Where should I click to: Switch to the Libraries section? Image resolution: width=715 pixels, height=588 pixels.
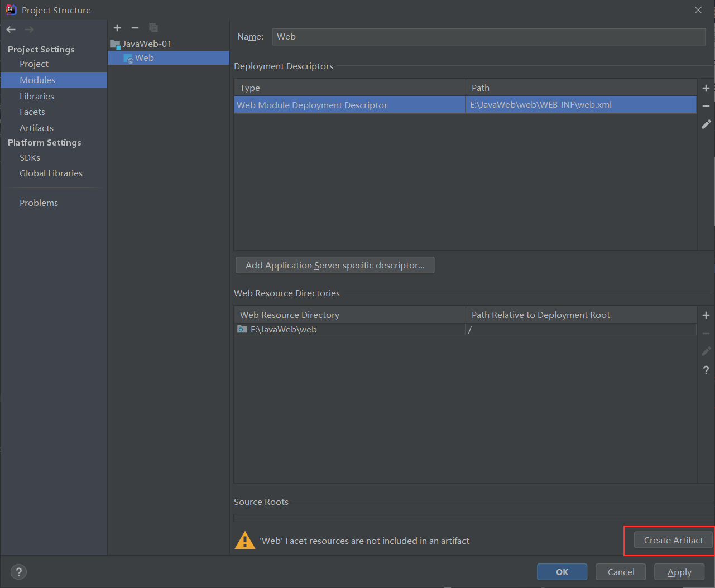tap(37, 96)
